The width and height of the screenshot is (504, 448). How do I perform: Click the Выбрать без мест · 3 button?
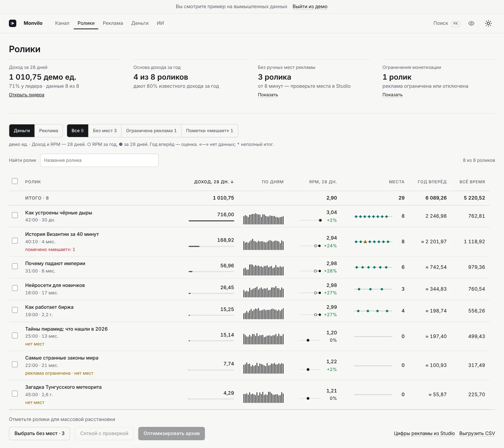pyautogui.click(x=39, y=434)
